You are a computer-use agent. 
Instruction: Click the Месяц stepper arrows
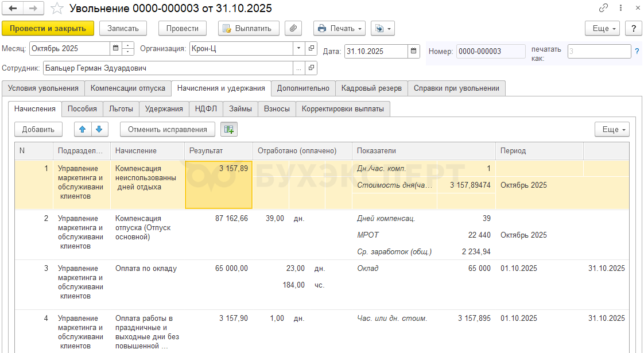click(129, 49)
